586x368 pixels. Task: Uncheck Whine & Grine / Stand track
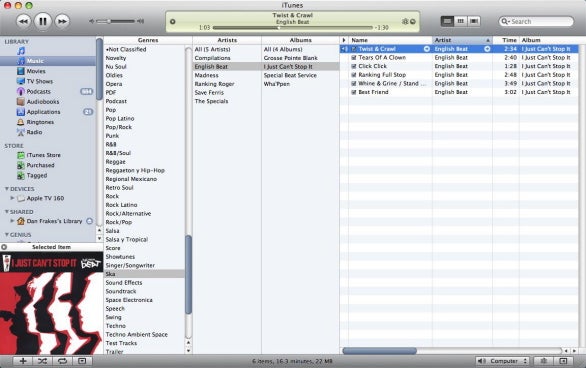tap(354, 84)
